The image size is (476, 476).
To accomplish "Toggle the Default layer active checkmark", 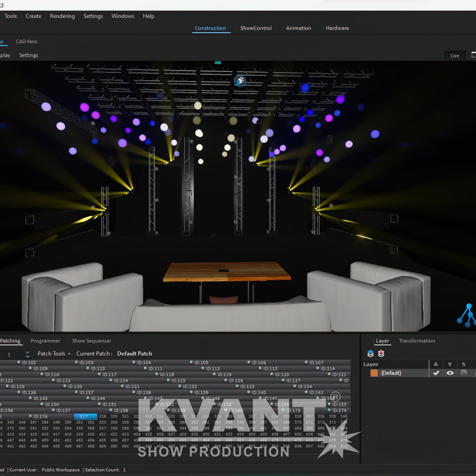I will click(x=436, y=373).
